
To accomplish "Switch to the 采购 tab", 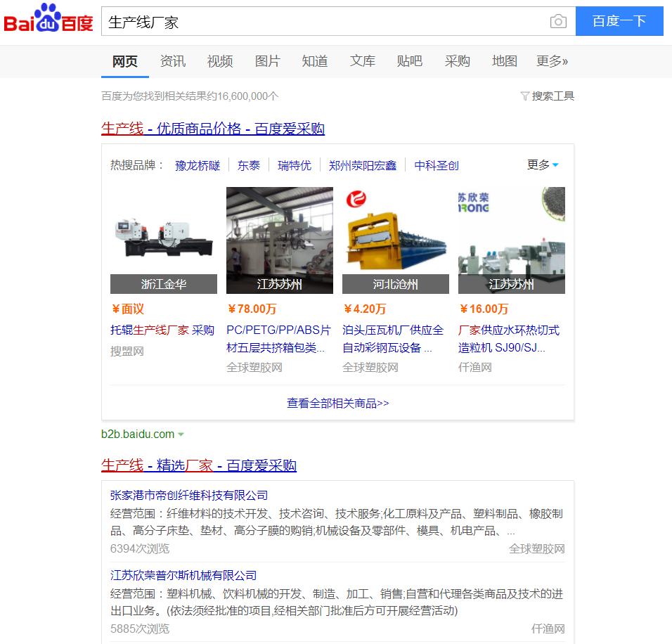I will point(458,61).
